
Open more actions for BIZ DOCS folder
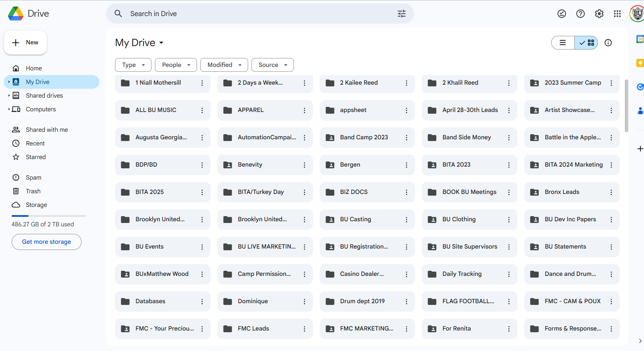[x=406, y=192]
